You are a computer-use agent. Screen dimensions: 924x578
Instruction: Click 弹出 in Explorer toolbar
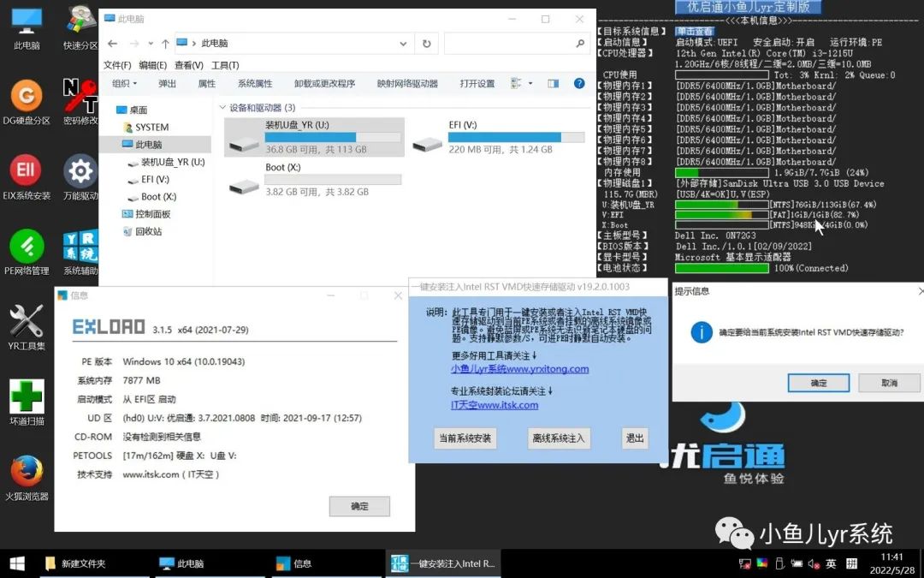[x=168, y=84]
